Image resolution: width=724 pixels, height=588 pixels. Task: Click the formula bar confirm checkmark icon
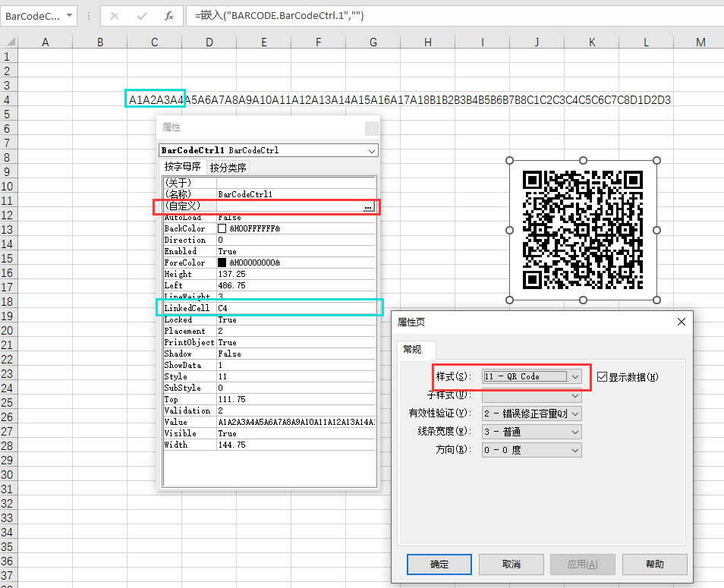tap(141, 16)
